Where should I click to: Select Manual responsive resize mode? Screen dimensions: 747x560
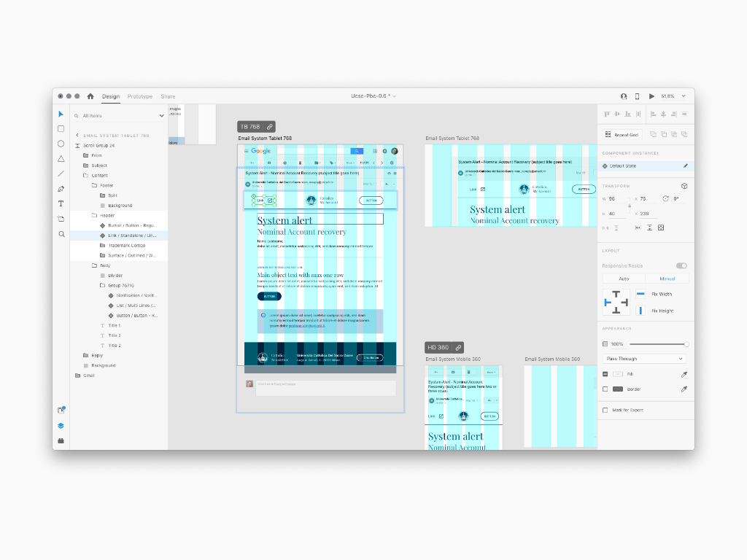click(x=667, y=279)
